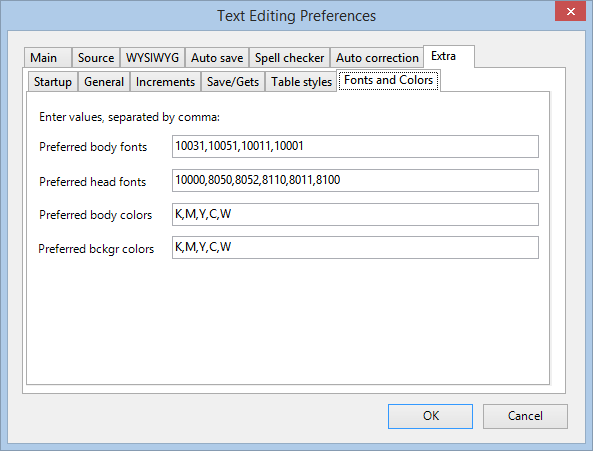Focus the Preferred bckgr colors field
The width and height of the screenshot is (593, 451).
(355, 248)
